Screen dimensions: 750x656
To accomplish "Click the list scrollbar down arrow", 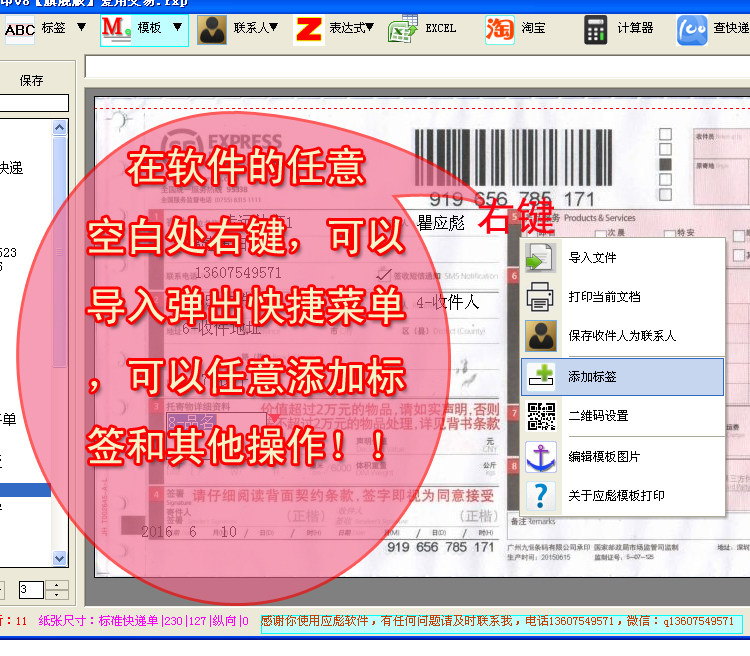I will (x=59, y=558).
